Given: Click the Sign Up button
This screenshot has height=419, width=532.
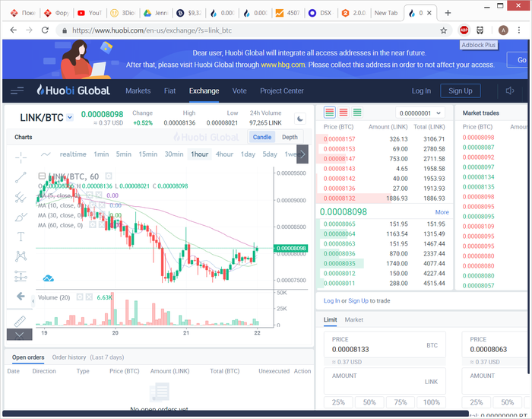Looking at the screenshot, I should coord(460,90).
